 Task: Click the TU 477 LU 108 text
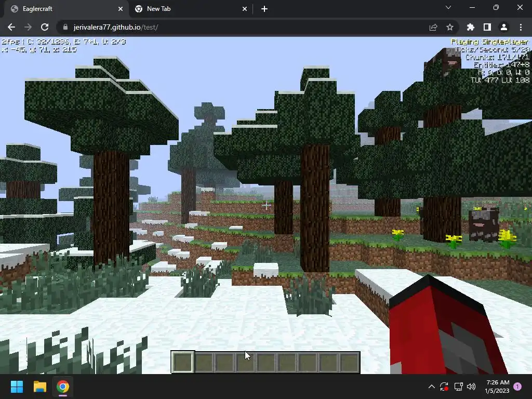500,80
